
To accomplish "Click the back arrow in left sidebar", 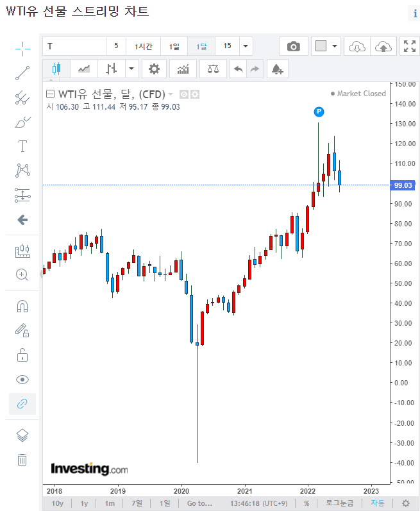I will tap(22, 220).
